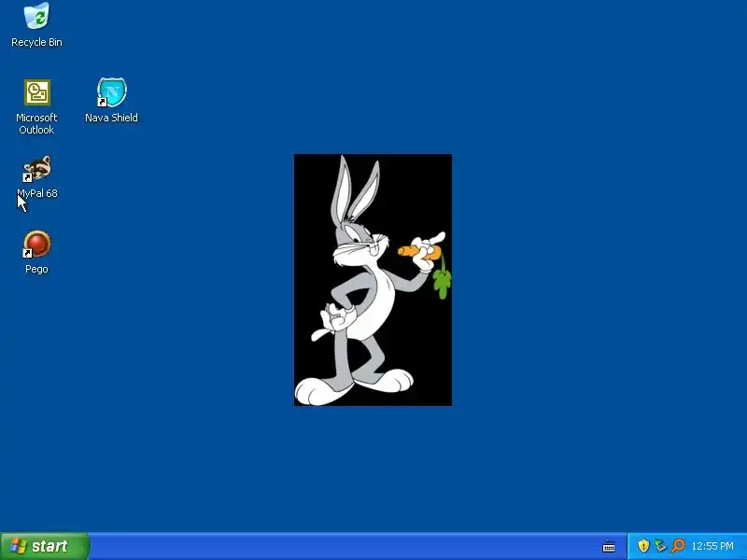
Task: Select the Microsoft Outlook desktop icon
Action: 36,92
